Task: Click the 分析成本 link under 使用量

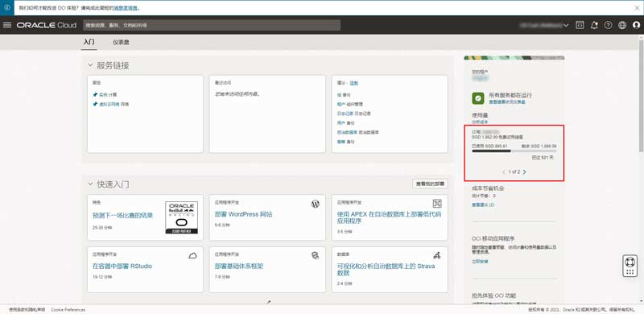Action: click(x=480, y=122)
